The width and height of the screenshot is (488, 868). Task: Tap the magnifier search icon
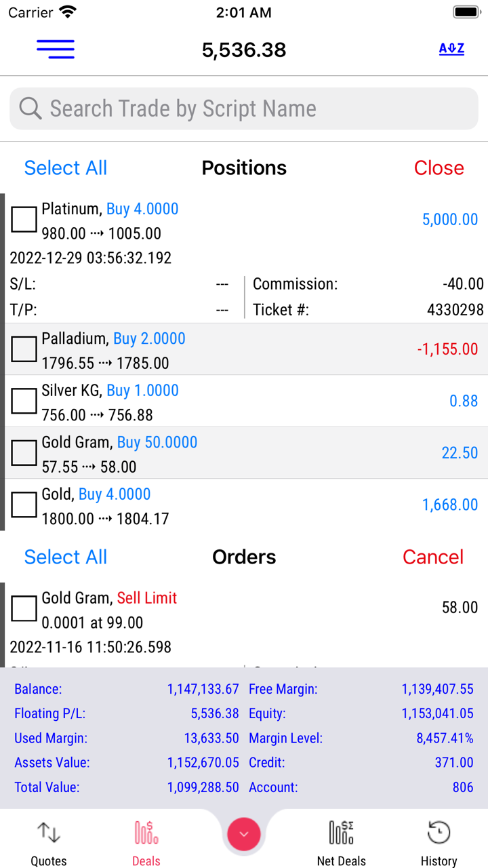click(30, 108)
